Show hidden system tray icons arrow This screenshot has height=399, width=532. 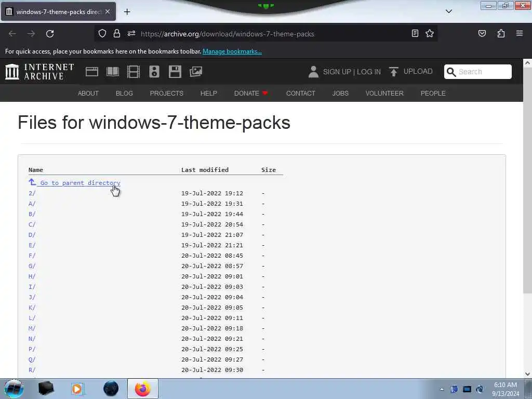pos(442,389)
